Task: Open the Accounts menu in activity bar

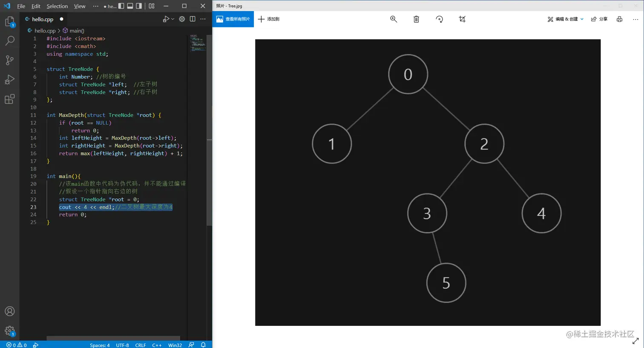Action: [9, 311]
